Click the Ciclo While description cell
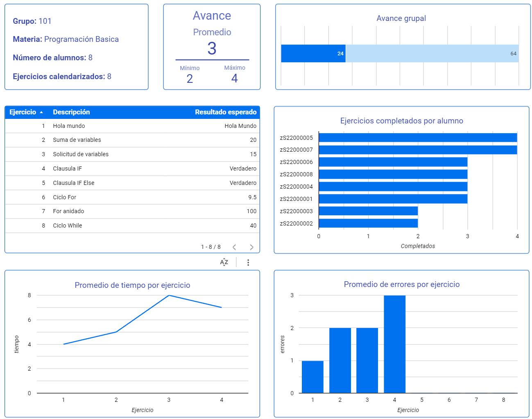Image resolution: width=532 pixels, height=419 pixels. coord(68,225)
